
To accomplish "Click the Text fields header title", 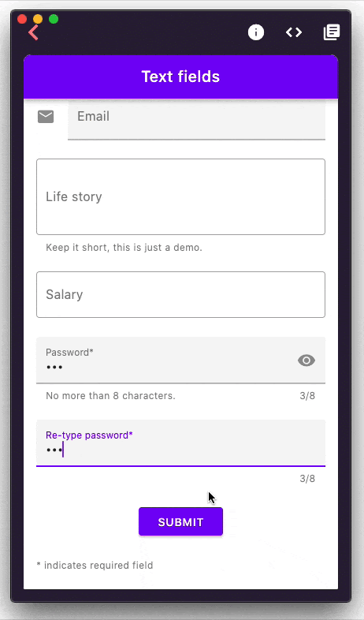I will coord(180,77).
